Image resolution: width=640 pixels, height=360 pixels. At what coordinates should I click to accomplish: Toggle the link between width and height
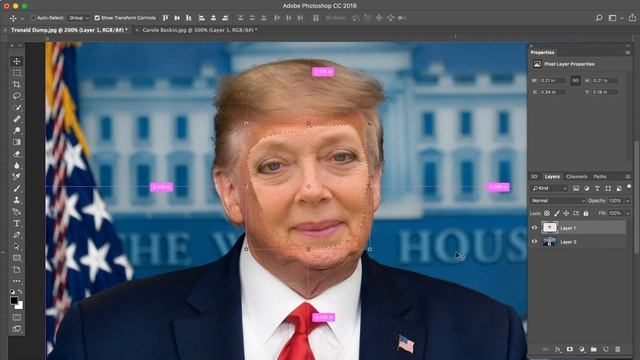coord(576,80)
